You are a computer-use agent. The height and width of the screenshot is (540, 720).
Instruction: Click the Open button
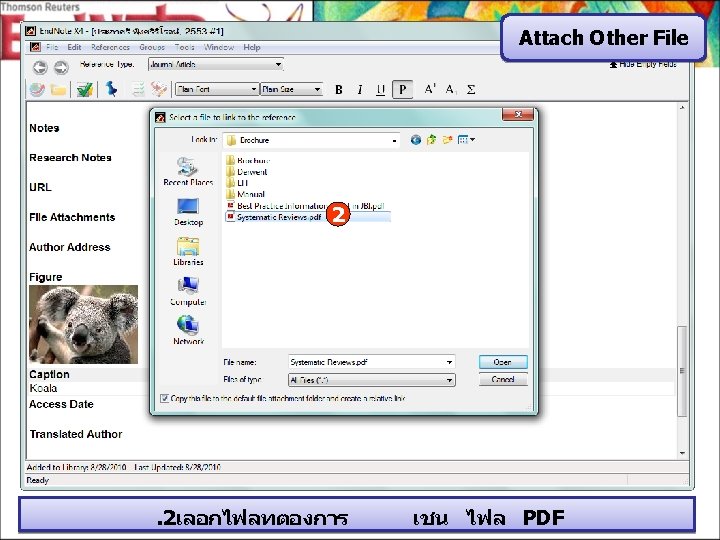point(503,362)
